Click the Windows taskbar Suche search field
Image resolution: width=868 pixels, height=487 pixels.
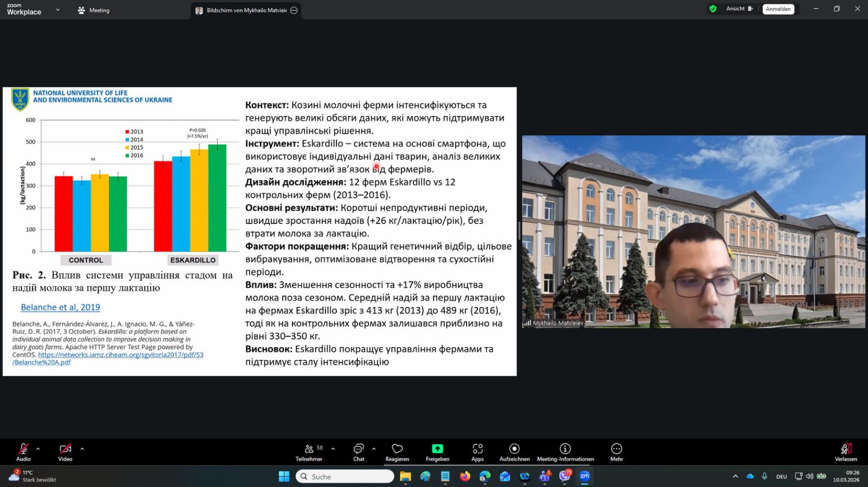[x=346, y=477]
